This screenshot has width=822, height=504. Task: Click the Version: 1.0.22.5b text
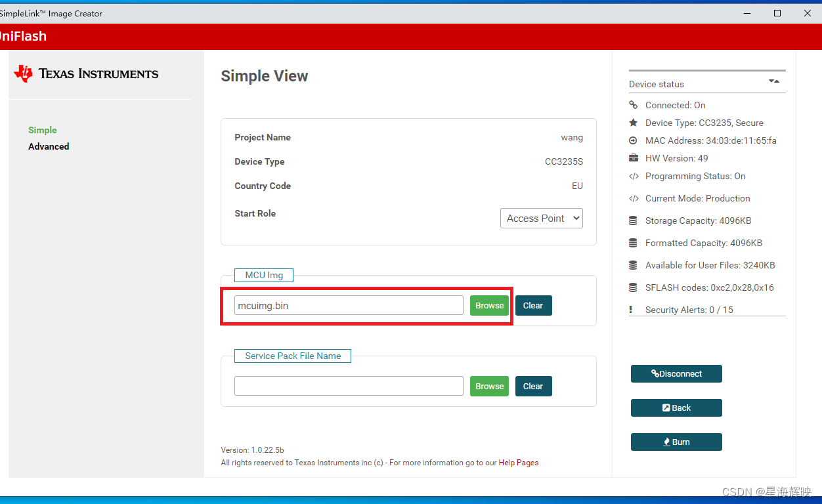(252, 450)
